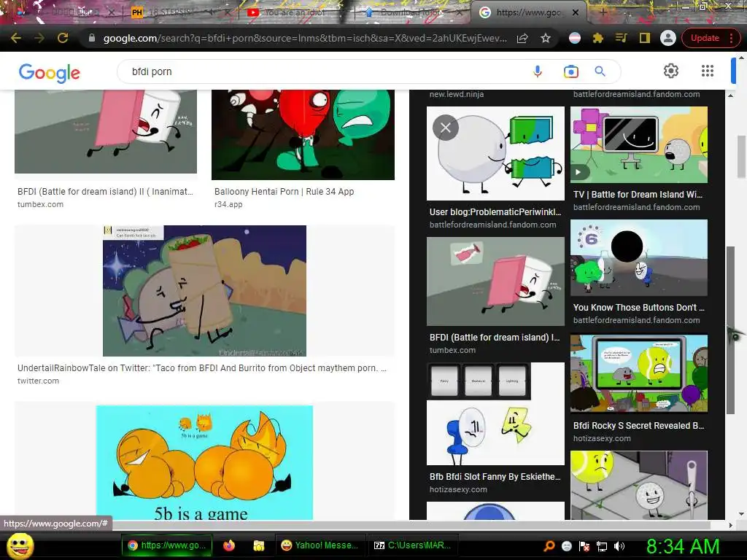Open the flag notification tray icon
Screen dimensions: 747x560
pos(584,546)
